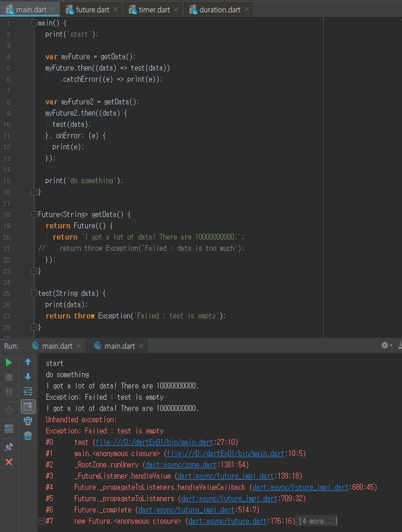Close the main.dart editor tab

click(53, 9)
